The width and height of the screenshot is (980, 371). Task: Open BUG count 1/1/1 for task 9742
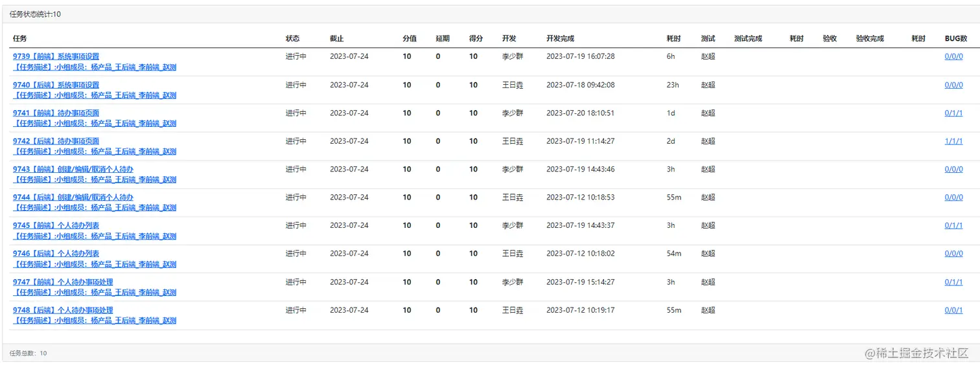click(x=953, y=141)
